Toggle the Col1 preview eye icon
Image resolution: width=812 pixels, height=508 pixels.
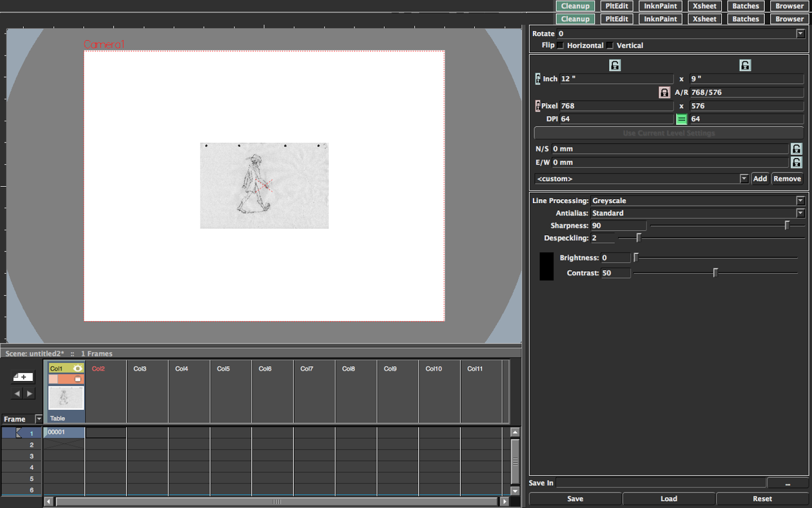[x=78, y=368]
